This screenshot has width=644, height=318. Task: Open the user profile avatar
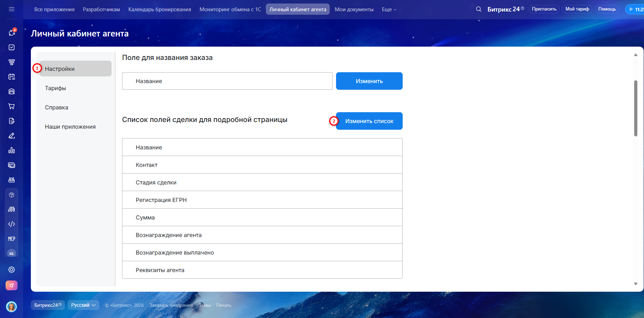(12, 306)
